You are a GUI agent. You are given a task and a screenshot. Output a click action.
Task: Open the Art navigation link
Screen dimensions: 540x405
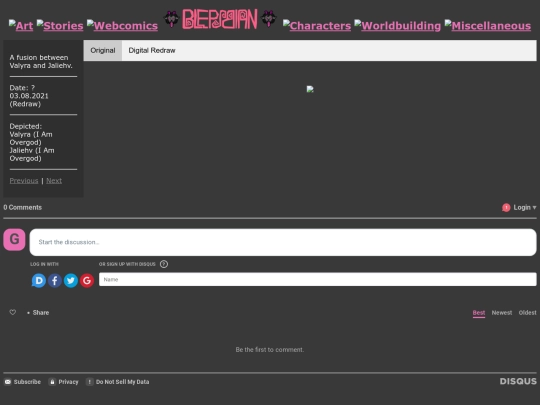21,25
